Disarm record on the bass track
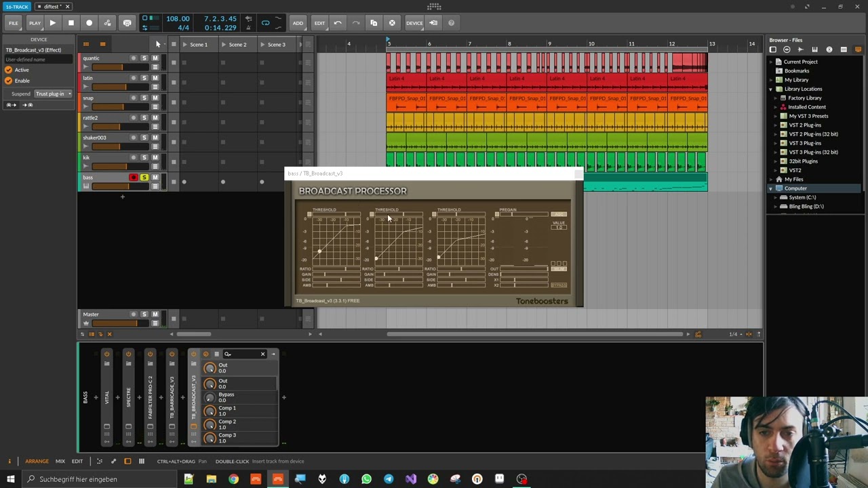Viewport: 868px width, 488px height. [134, 178]
